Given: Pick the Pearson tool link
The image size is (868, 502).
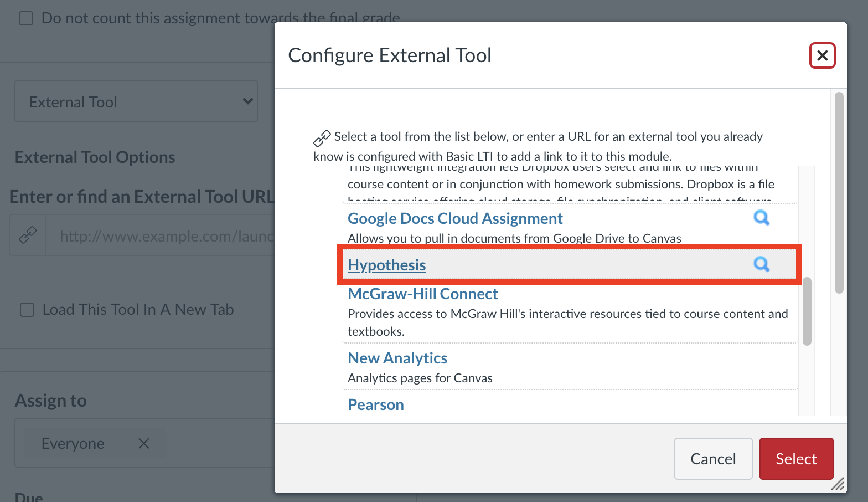Looking at the screenshot, I should pyautogui.click(x=375, y=404).
